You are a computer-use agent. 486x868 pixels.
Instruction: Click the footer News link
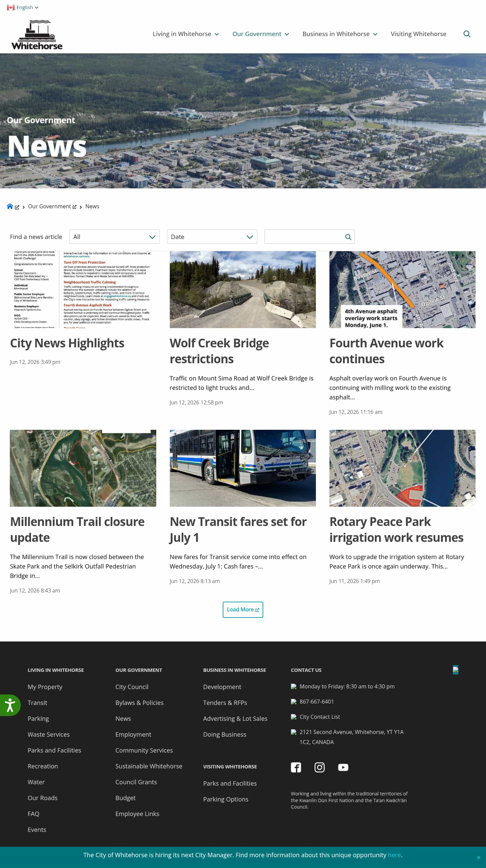[123, 718]
